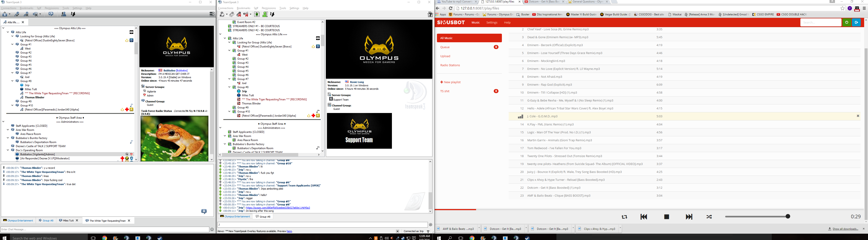Click green power button in SinusBot header
The height and width of the screenshot is (240, 868).
pos(847,22)
